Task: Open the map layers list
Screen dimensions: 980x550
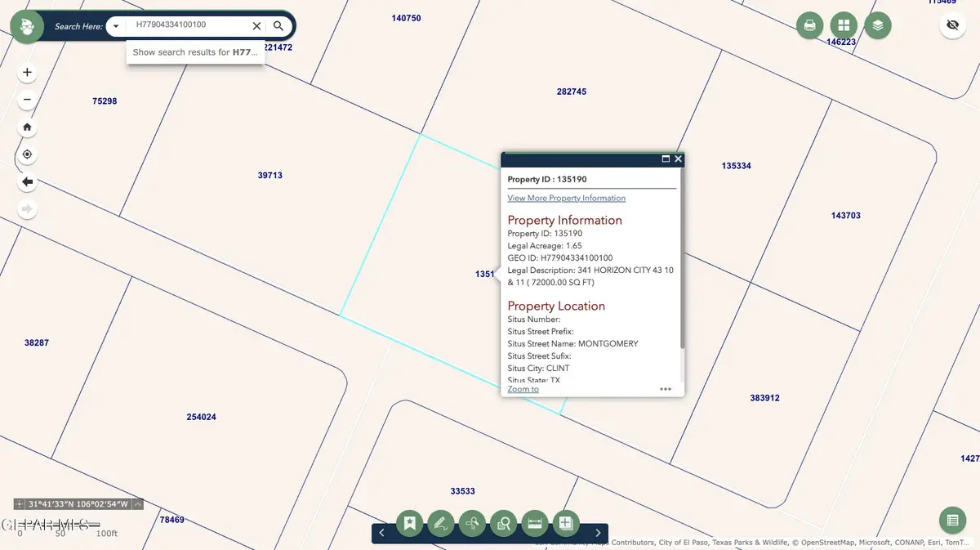Action: tap(878, 25)
